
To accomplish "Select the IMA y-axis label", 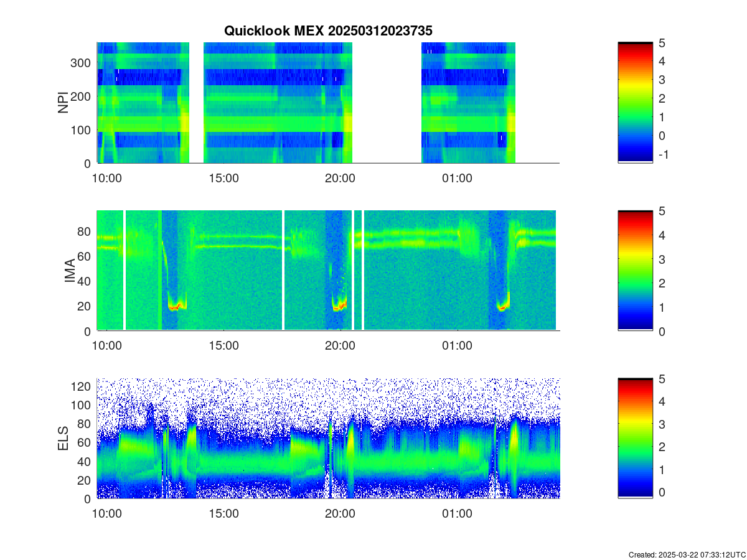I will [70, 271].
